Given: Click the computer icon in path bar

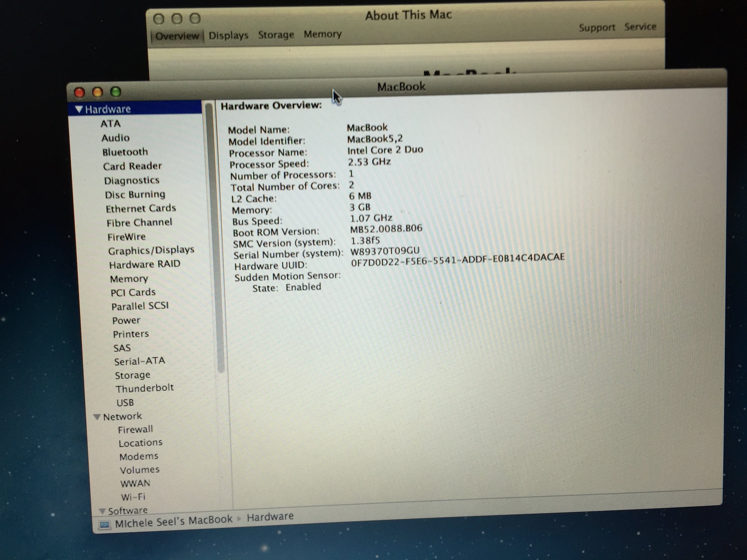Looking at the screenshot, I should pos(105,525).
